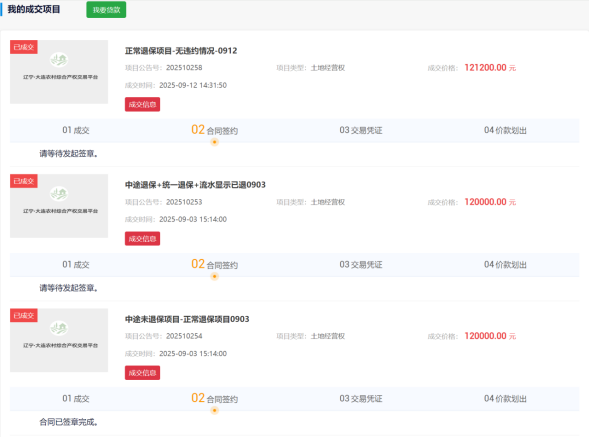Viewport: 589px width, 437px height.
Task: Click the green 我要贷款 button
Action: point(106,10)
